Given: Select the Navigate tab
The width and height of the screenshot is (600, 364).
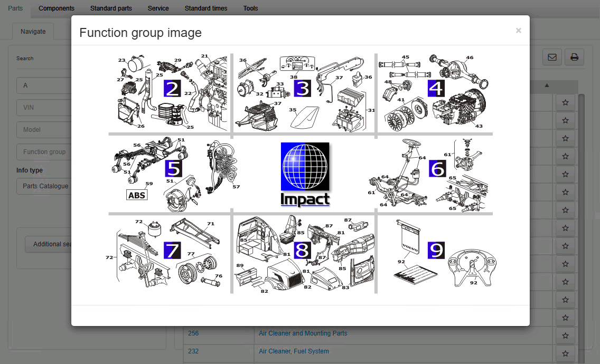Looking at the screenshot, I should coord(33,31).
